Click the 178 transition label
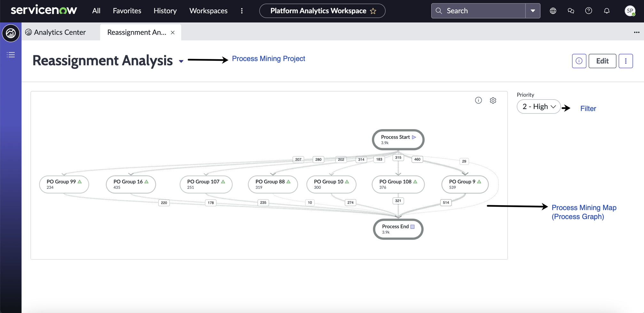 (211, 203)
